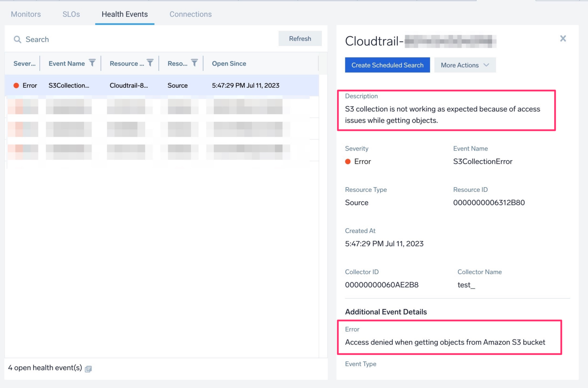Open the Connections tab
The image size is (588, 388).
[190, 14]
